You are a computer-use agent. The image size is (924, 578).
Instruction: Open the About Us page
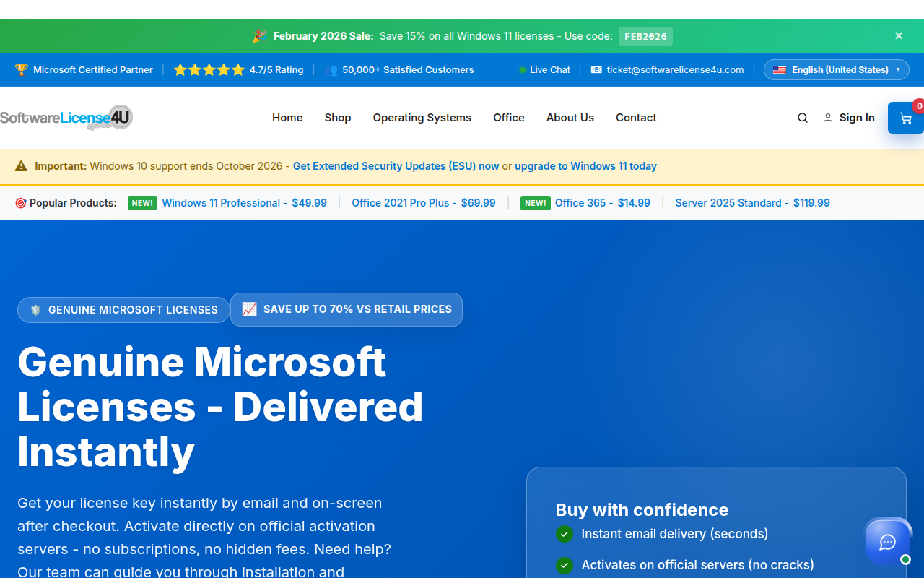pyautogui.click(x=570, y=118)
